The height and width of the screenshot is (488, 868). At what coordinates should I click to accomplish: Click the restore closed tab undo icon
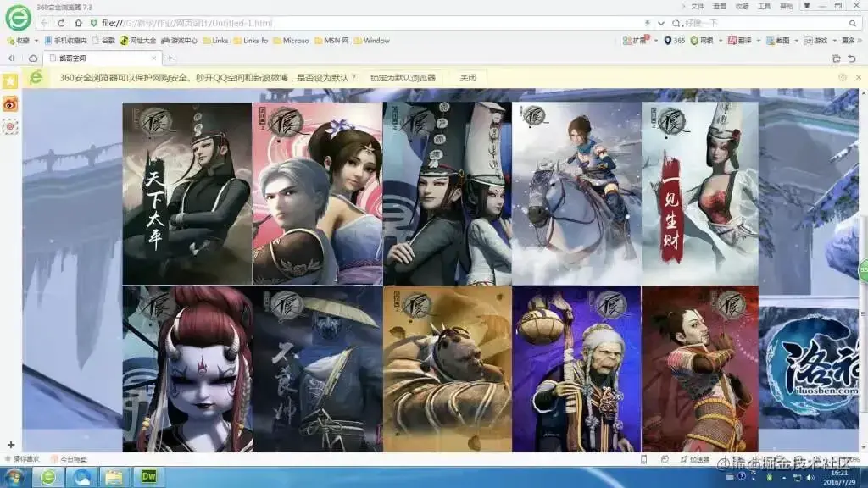click(853, 58)
